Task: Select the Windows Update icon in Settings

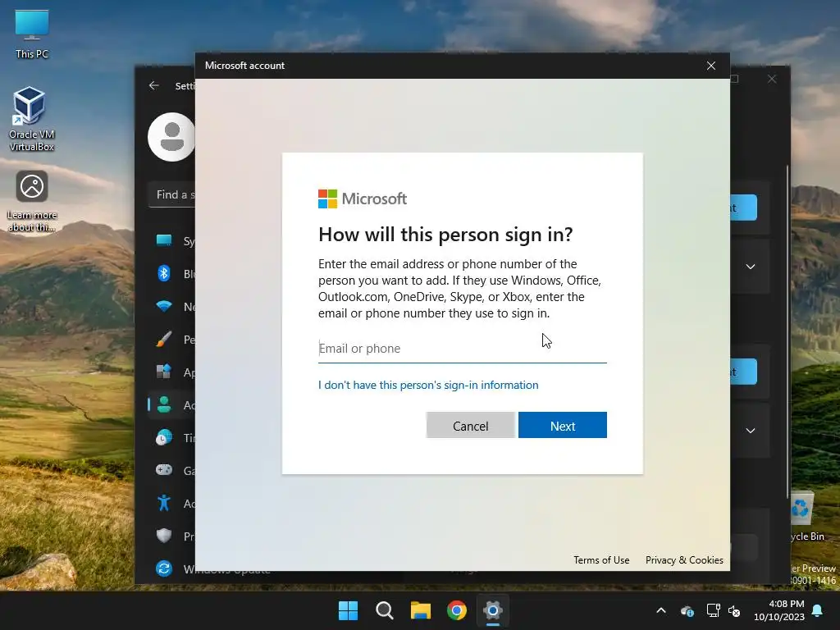Action: point(164,568)
